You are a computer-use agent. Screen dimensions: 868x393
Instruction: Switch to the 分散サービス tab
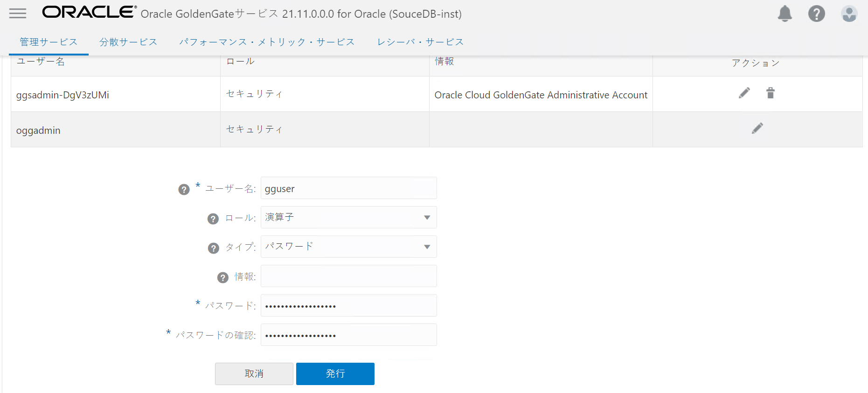(x=128, y=42)
